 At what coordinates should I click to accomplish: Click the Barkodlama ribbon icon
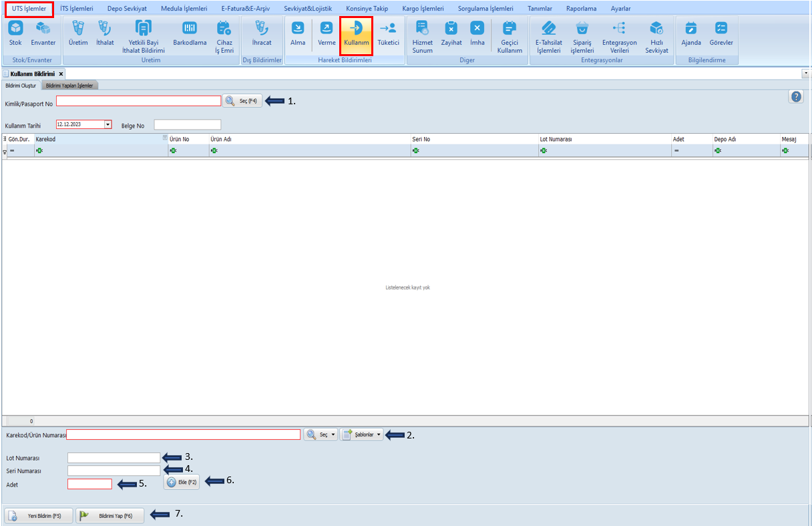click(x=190, y=33)
